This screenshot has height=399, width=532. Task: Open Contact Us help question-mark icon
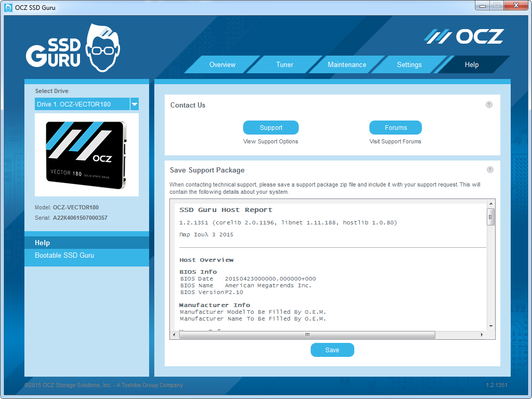point(489,104)
